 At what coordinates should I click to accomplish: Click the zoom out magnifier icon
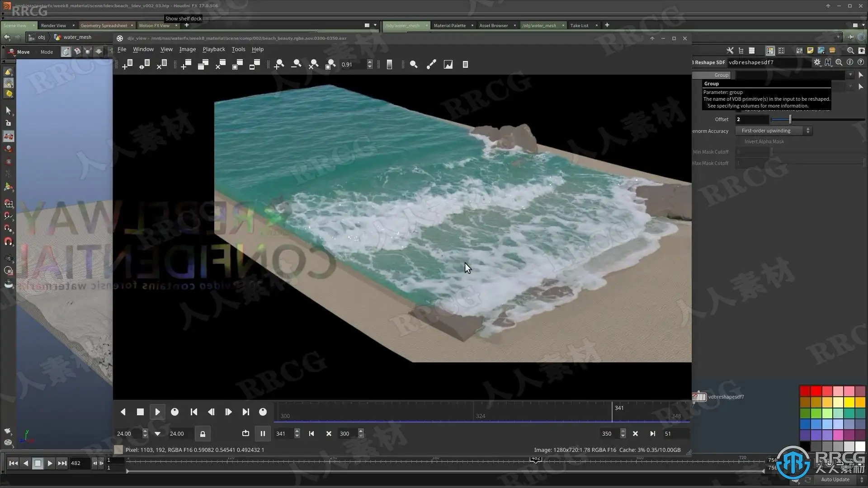click(x=297, y=65)
